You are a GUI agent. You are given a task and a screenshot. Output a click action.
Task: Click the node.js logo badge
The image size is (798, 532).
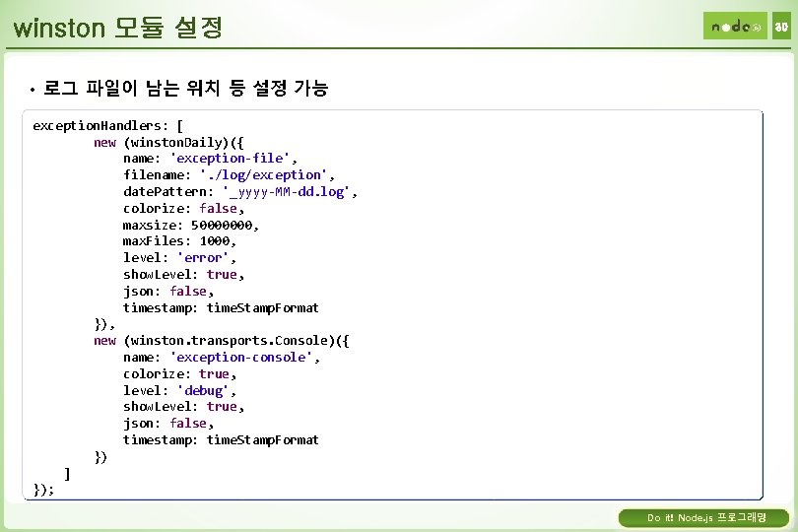pyautogui.click(x=734, y=26)
